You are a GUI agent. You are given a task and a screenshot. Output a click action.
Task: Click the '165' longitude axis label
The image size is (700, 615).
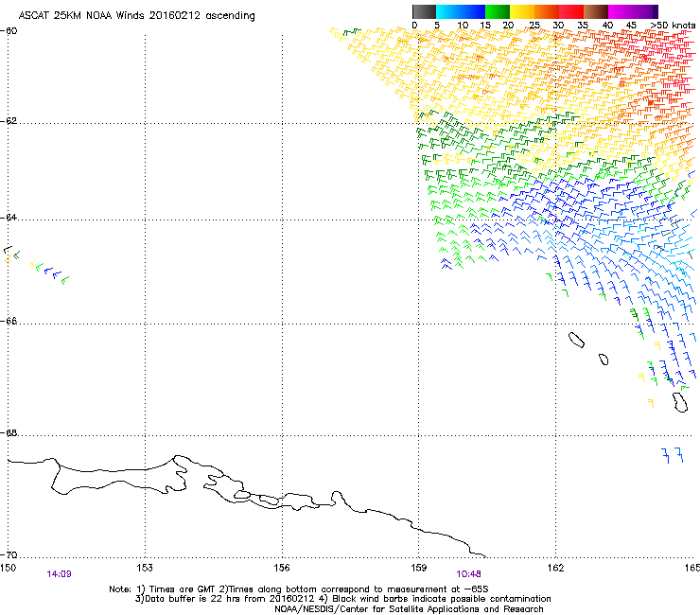692,568
